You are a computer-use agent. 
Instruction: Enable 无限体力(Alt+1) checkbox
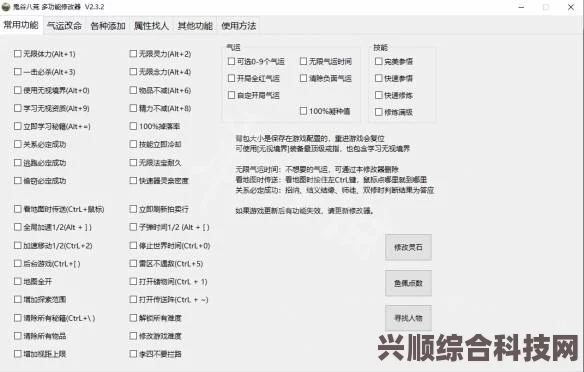pyautogui.click(x=18, y=54)
